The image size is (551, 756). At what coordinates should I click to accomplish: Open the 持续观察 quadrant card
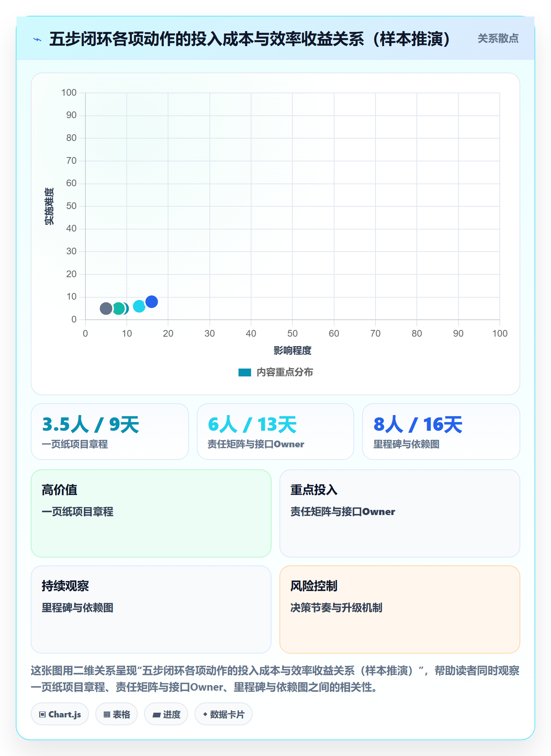click(x=151, y=610)
